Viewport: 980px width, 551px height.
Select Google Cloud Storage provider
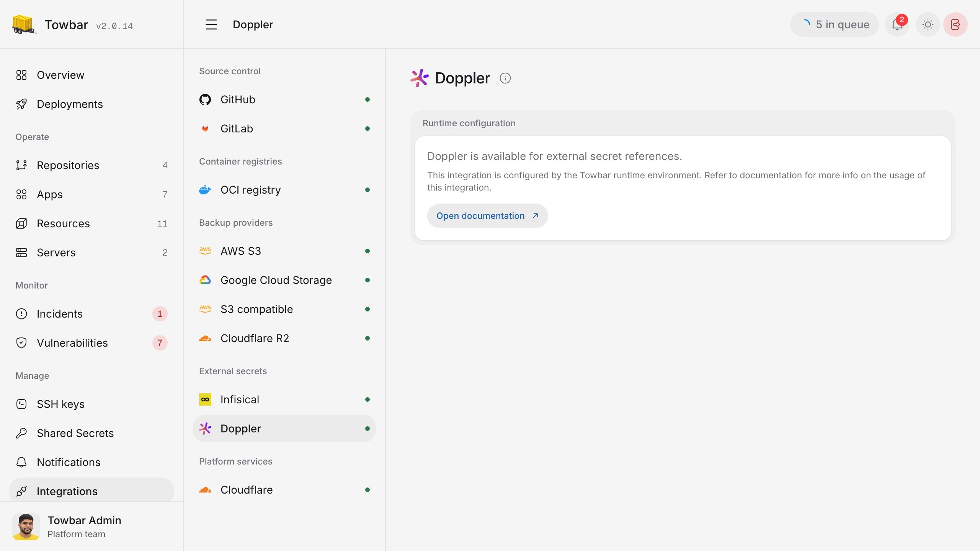pos(284,280)
